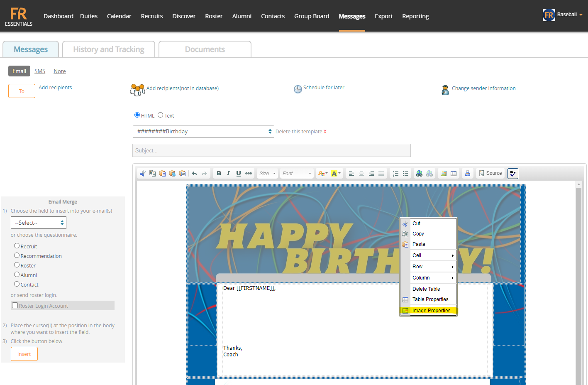
Task: Select the Text format radio button
Action: [x=160, y=115]
